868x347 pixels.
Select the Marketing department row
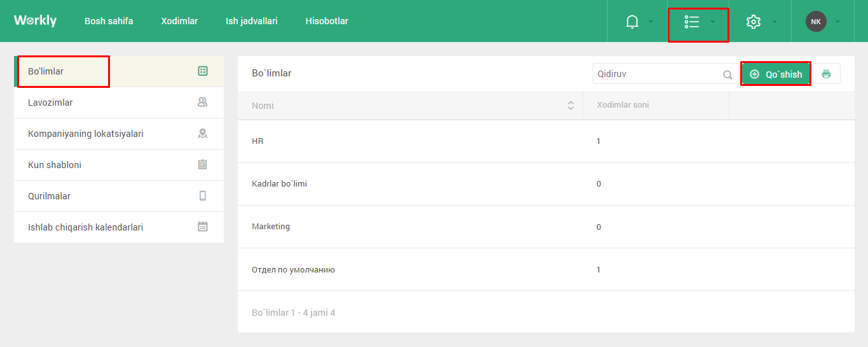click(546, 227)
